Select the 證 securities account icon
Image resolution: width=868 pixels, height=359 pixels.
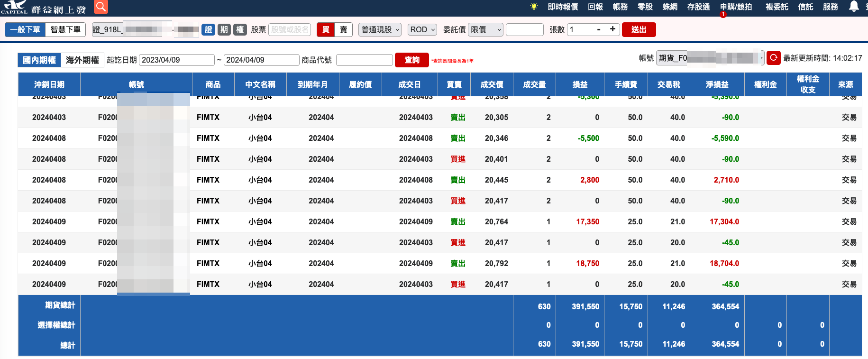tap(209, 29)
